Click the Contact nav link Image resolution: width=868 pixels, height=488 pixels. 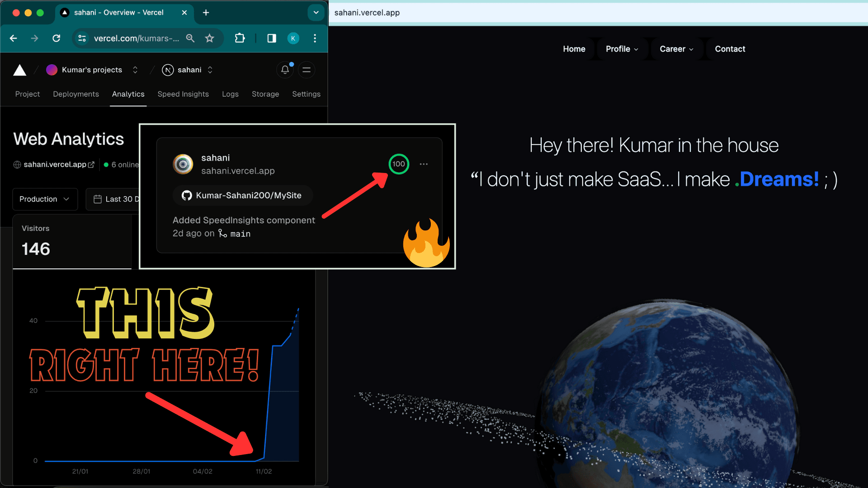(x=730, y=49)
